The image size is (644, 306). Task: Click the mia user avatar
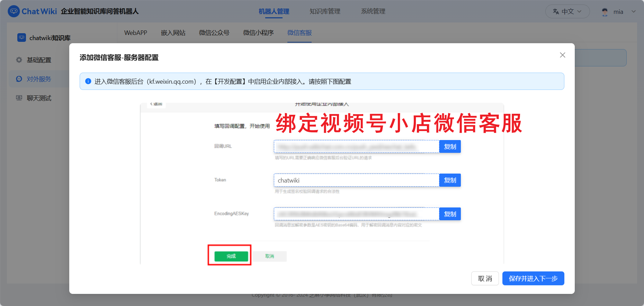point(605,12)
